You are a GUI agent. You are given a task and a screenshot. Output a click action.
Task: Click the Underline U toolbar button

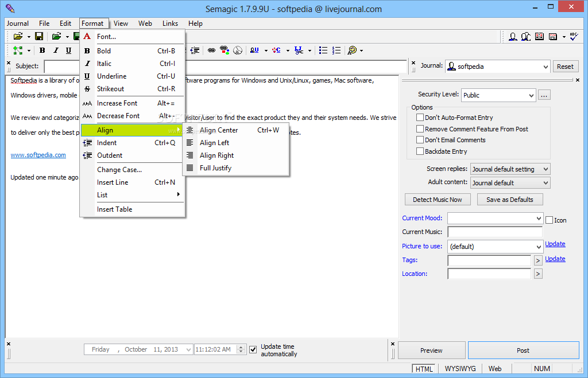pyautogui.click(x=68, y=50)
